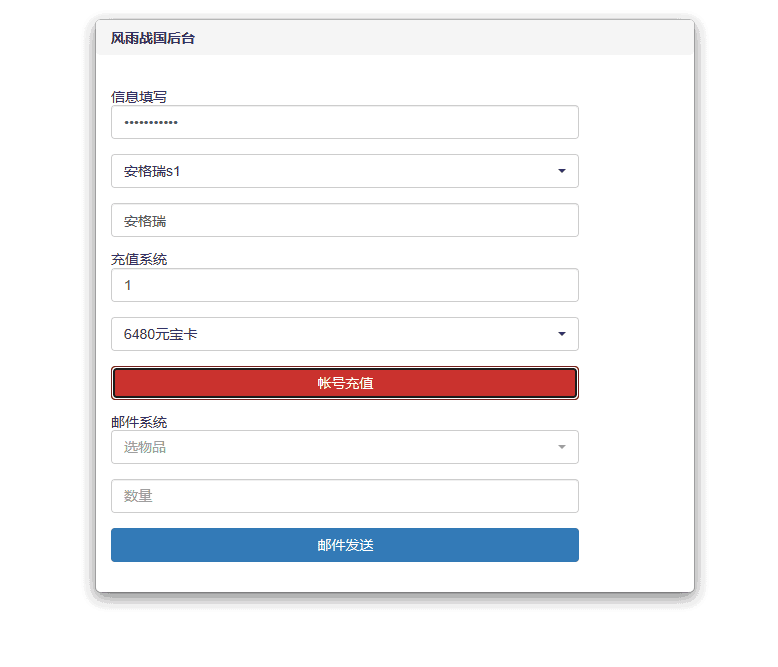Open the 安格瑞s1 server select box
Image resolution: width=778 pixels, height=667 pixels.
330,171
